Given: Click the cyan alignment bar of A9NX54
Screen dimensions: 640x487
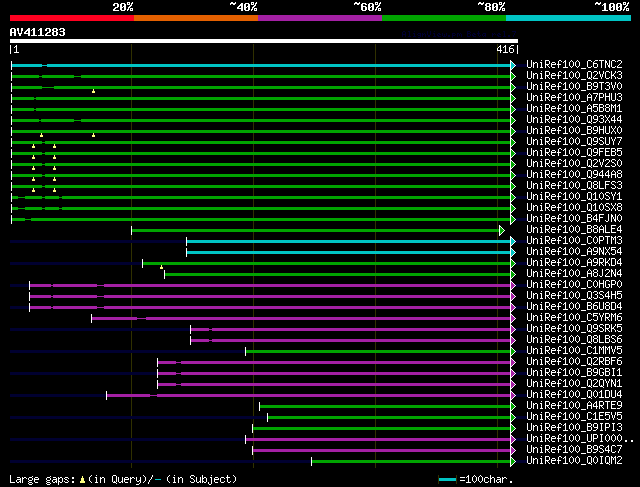Looking at the screenshot, I should point(349,253).
